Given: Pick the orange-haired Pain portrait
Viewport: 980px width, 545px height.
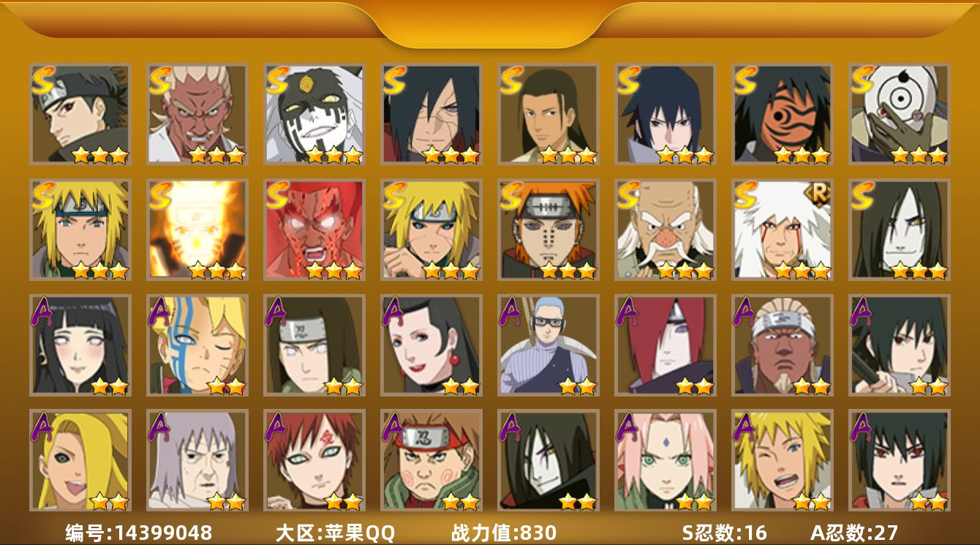Looking at the screenshot, I should [548, 230].
